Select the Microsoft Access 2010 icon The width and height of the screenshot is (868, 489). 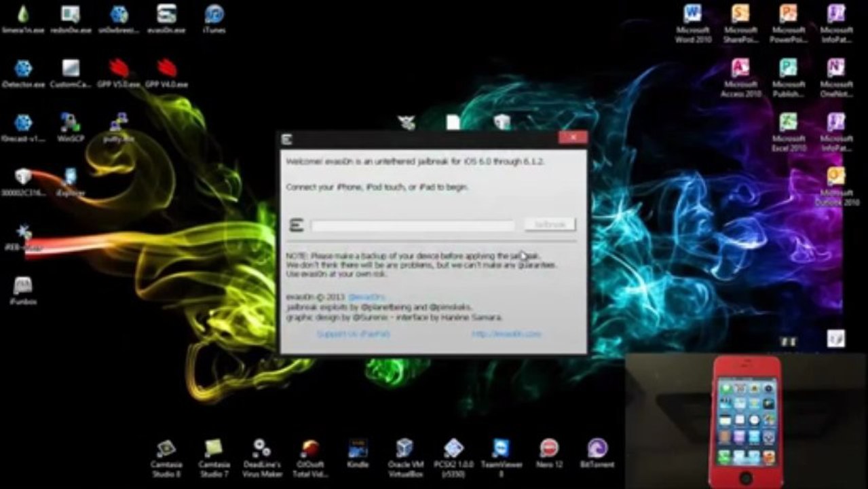pyautogui.click(x=740, y=77)
